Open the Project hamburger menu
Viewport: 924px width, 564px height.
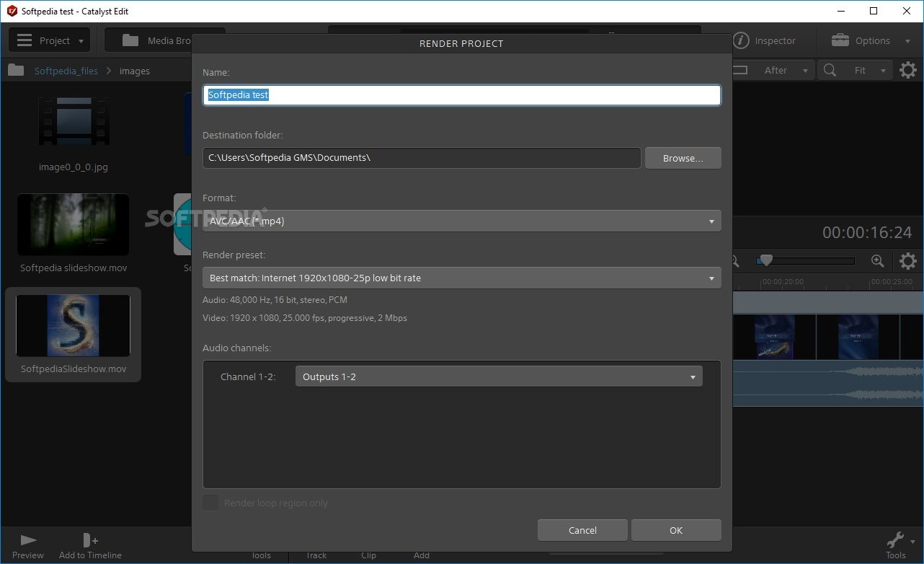49,40
